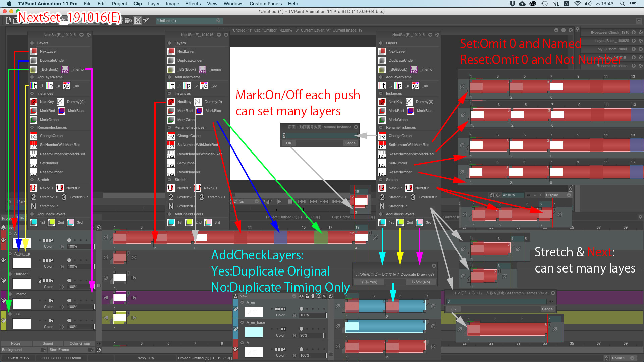Image resolution: width=644 pixels, height=362 pixels.
Task: Click する(Yes) in Duplicate Drawings dialog
Action: pos(369,282)
